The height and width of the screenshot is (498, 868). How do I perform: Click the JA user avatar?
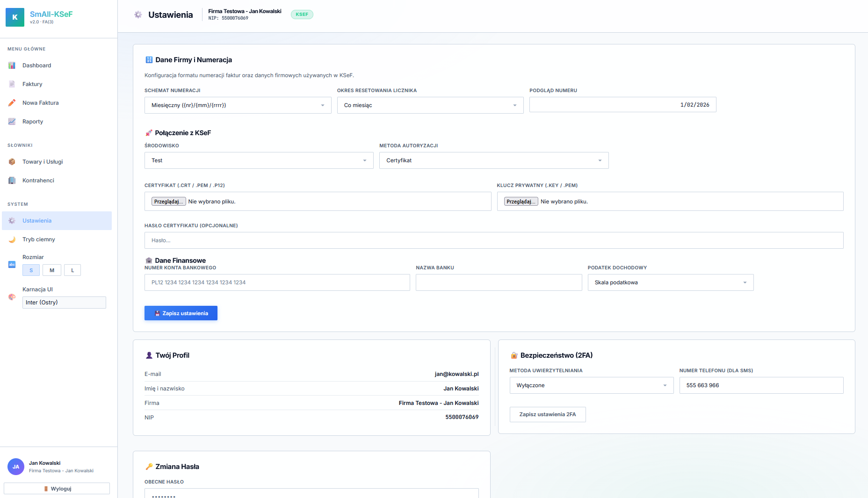pos(16,467)
